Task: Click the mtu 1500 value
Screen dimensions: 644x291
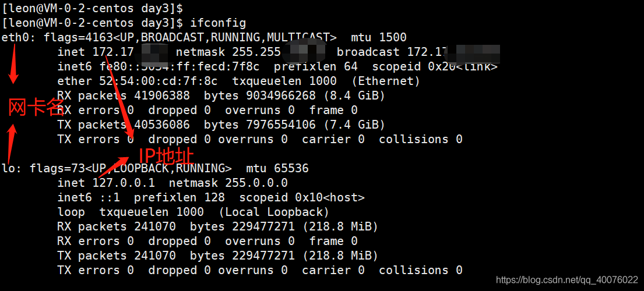Action: [x=379, y=38]
